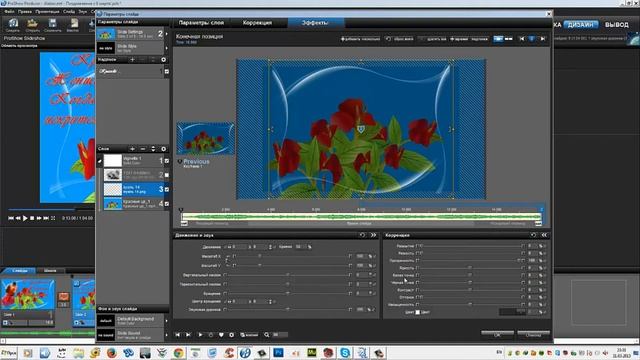This screenshot has height=360, width=640.
Task: Copy correction settings with double-arrow left icon
Action: pyautogui.click(x=544, y=235)
